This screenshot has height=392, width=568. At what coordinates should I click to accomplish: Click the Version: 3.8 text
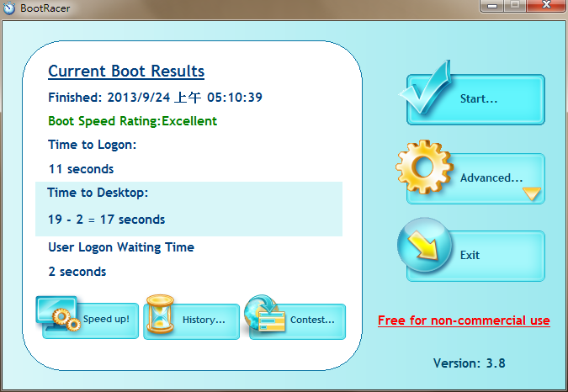pyautogui.click(x=469, y=363)
